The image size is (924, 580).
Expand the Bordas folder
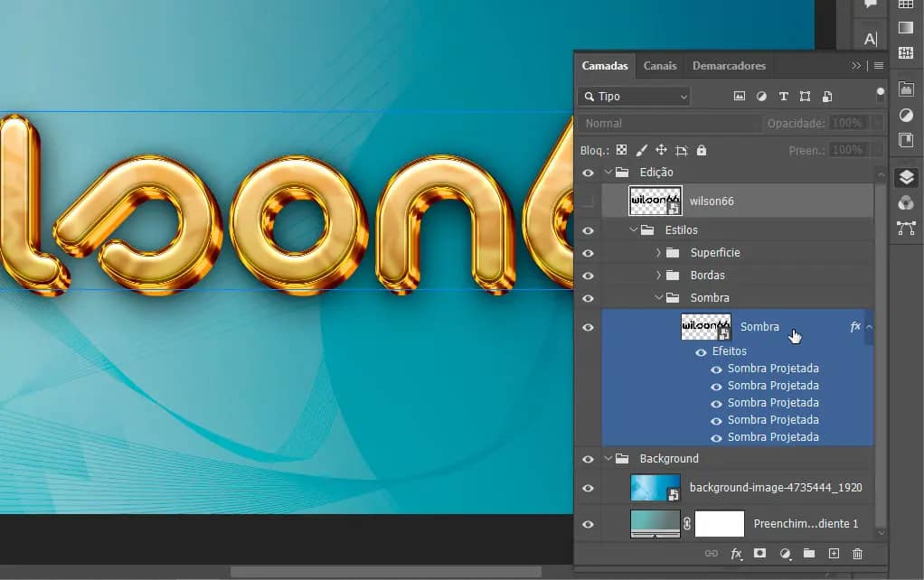coord(658,276)
